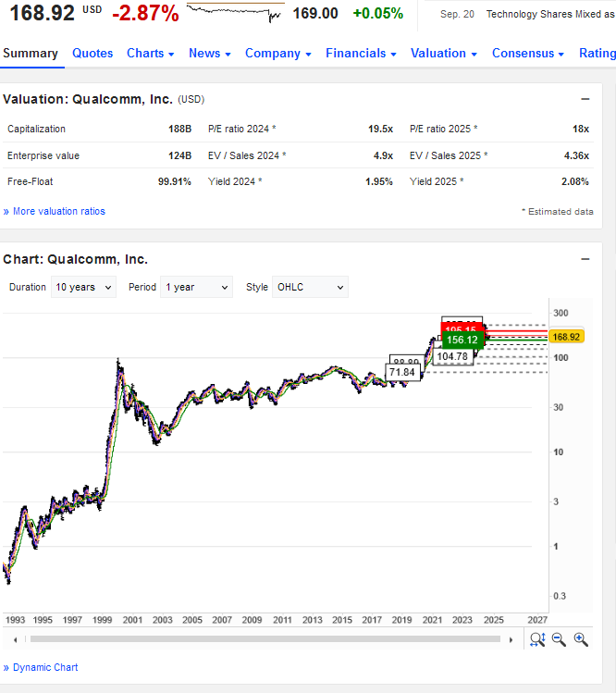This screenshot has width=616, height=693.
Task: Zoom in the chart with plus magnifier
Action: 581,639
